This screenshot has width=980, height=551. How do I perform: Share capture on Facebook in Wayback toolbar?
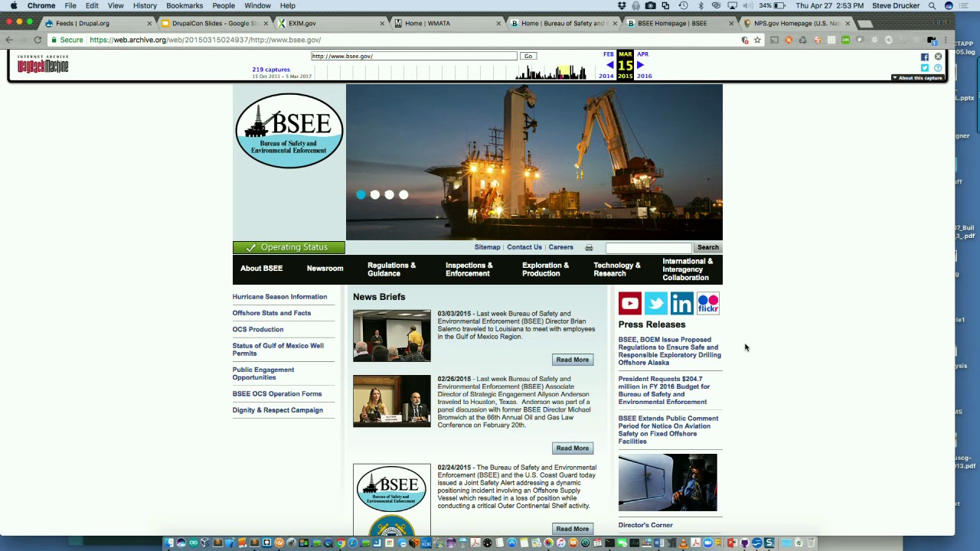[x=925, y=57]
